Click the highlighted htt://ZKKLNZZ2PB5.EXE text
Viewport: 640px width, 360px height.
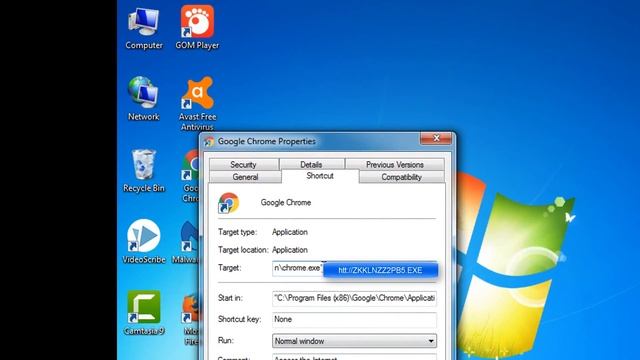tap(380, 270)
